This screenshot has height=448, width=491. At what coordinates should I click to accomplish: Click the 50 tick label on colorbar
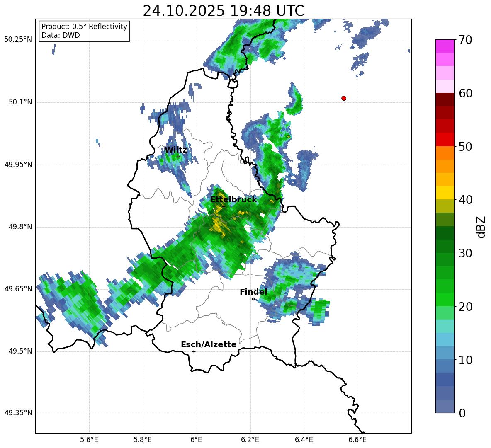coord(465,147)
